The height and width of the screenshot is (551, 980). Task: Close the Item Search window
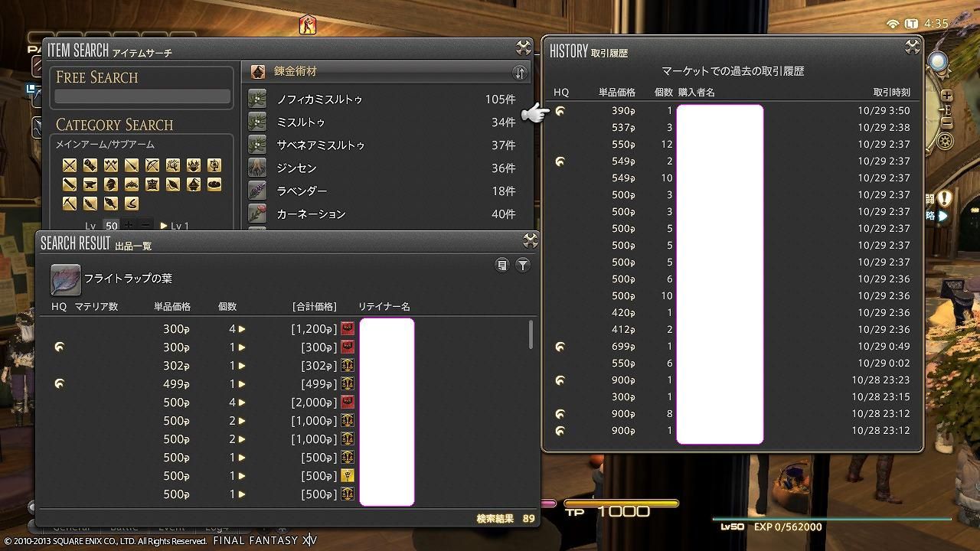tap(524, 48)
